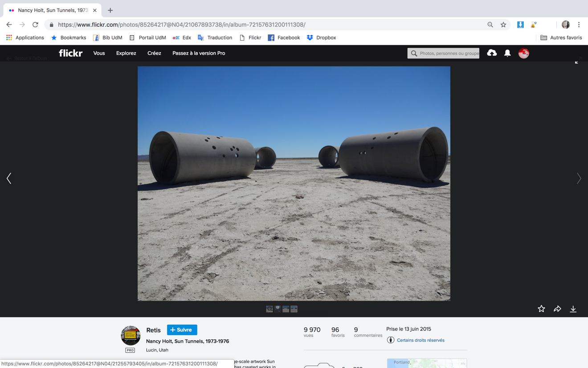Click the PRO badge under avatar

pos(130,350)
